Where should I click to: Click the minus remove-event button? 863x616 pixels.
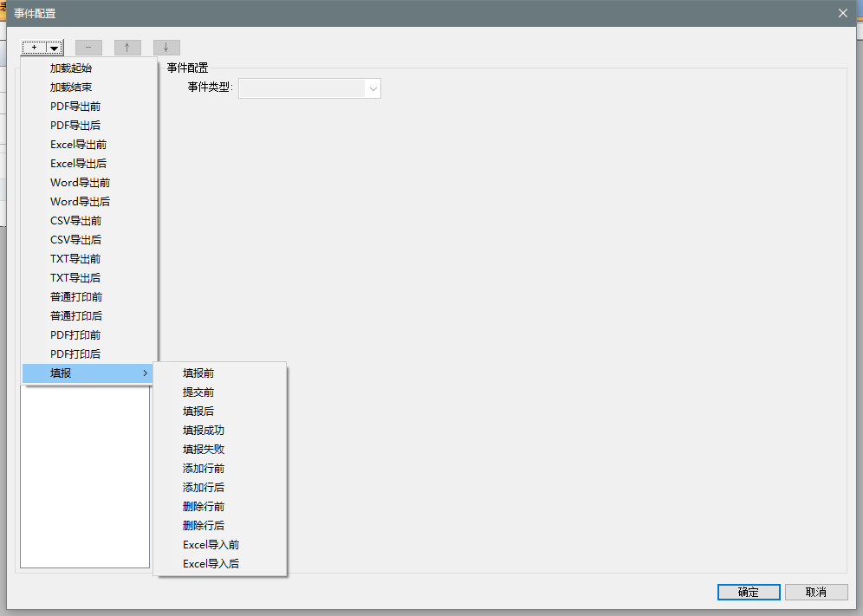pos(88,48)
